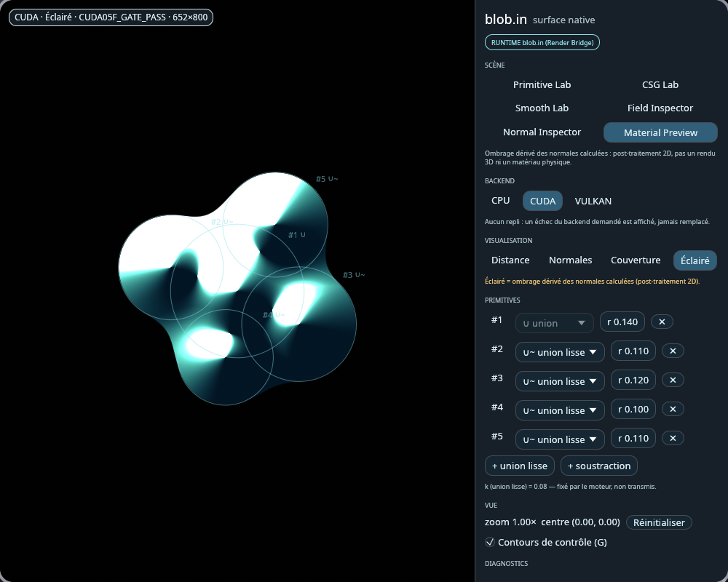Viewport: 728px width, 582px height.
Task: Expand the #3 union lisse dropdown
Action: tap(560, 381)
